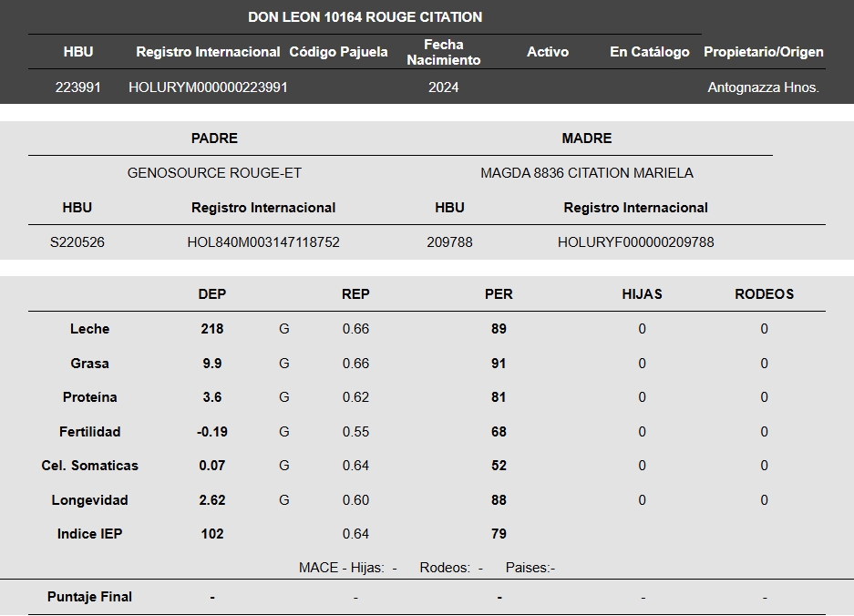Open dam MAGDA 8836 CITATION MARIELA
854x616 pixels.
587,173
